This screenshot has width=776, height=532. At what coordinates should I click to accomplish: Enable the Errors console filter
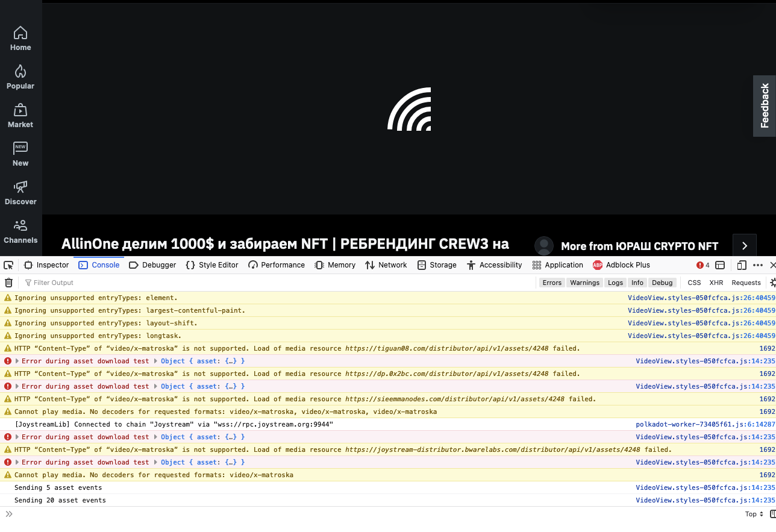point(552,283)
